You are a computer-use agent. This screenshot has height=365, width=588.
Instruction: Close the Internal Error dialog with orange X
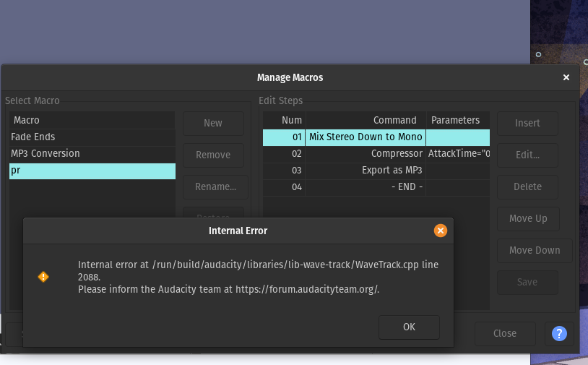coord(440,231)
